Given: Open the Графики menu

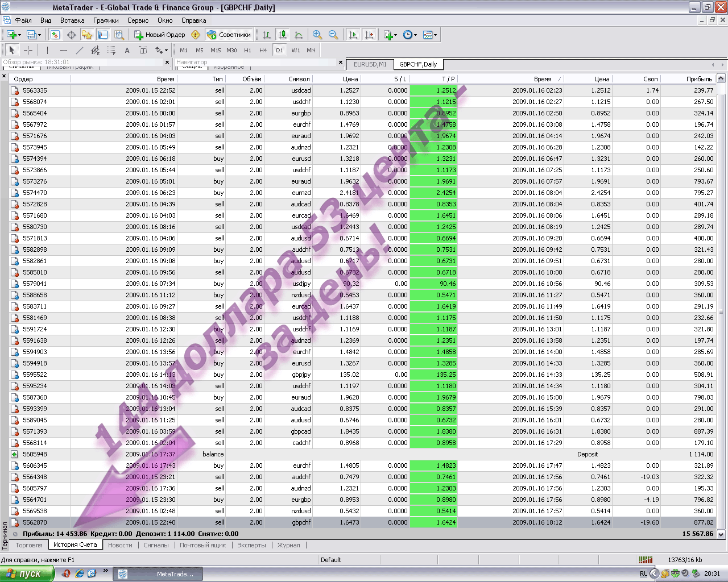Looking at the screenshot, I should tap(106, 20).
